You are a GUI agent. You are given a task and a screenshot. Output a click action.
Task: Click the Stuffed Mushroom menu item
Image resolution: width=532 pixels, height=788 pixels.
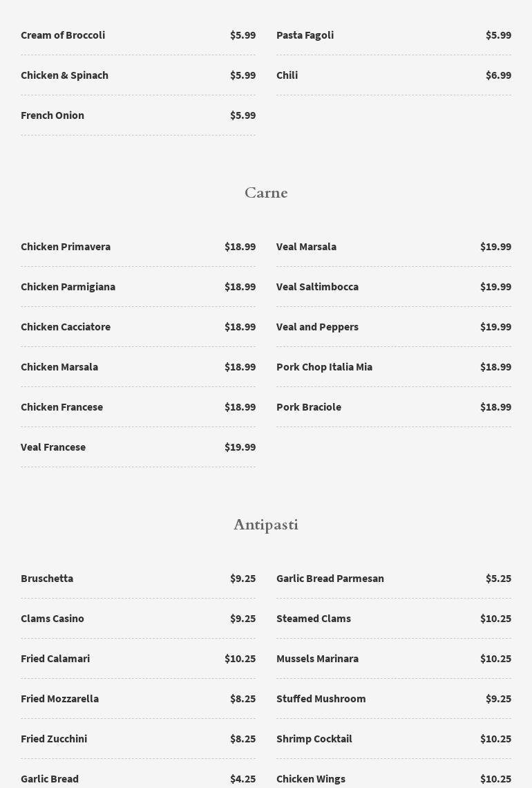(321, 699)
